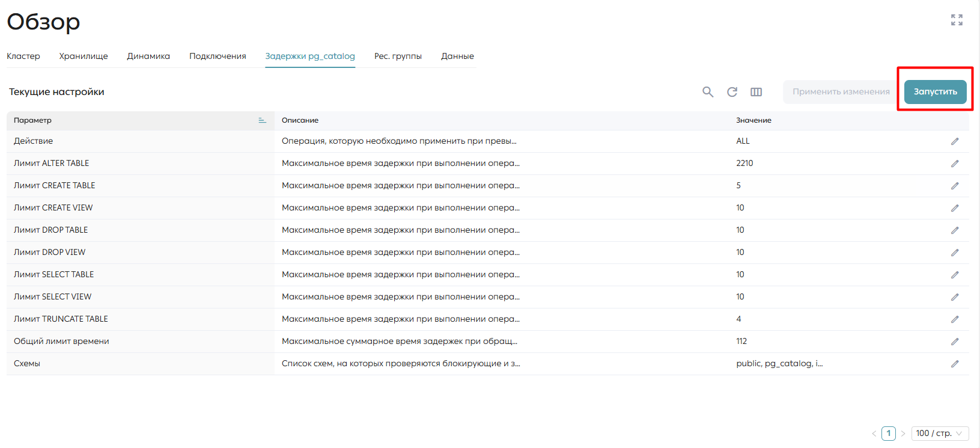980x448 pixels.
Task: Edit the Схемы row pencil
Action: (955, 364)
